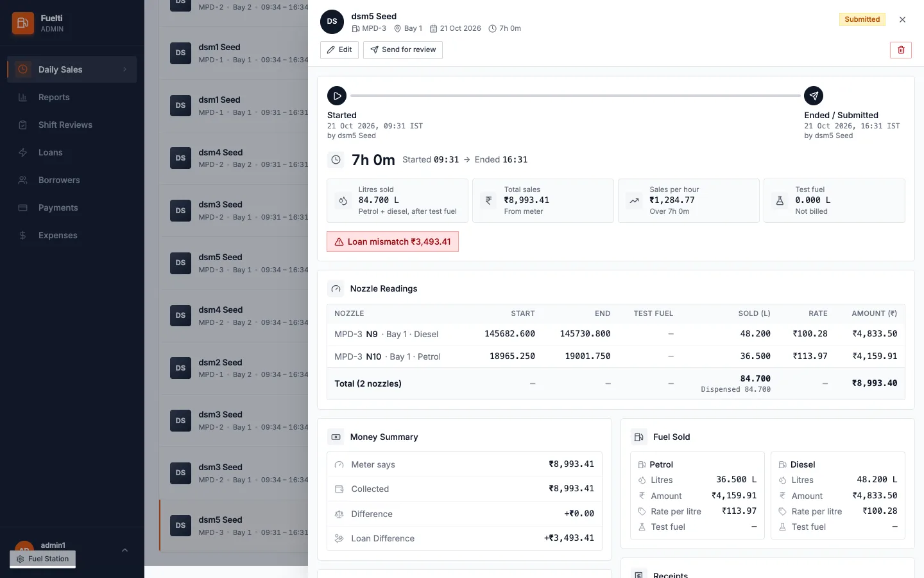The width and height of the screenshot is (924, 578).
Task: Click the Diesel Litres value 48.200 L
Action: click(x=877, y=480)
